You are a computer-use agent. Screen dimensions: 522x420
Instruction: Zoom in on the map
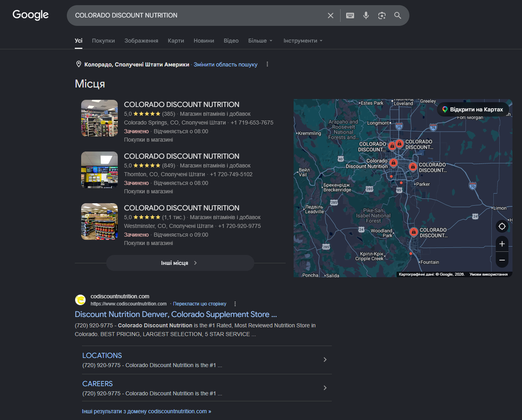[x=502, y=244]
